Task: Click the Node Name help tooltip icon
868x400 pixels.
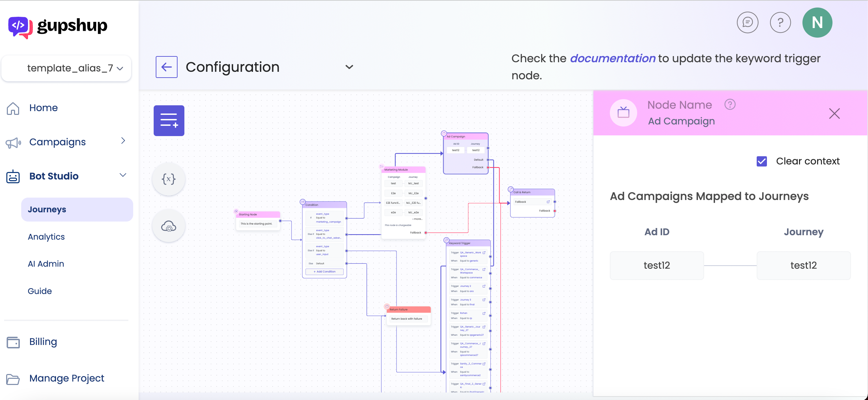Action: click(x=730, y=104)
